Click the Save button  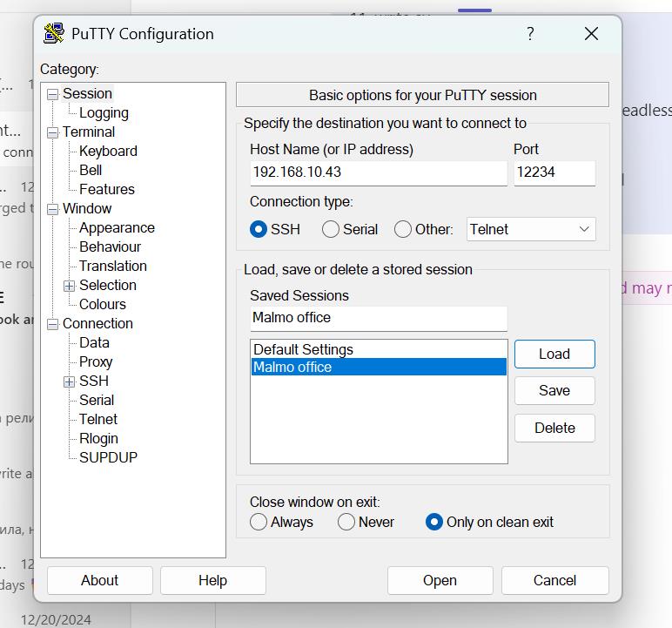click(554, 391)
